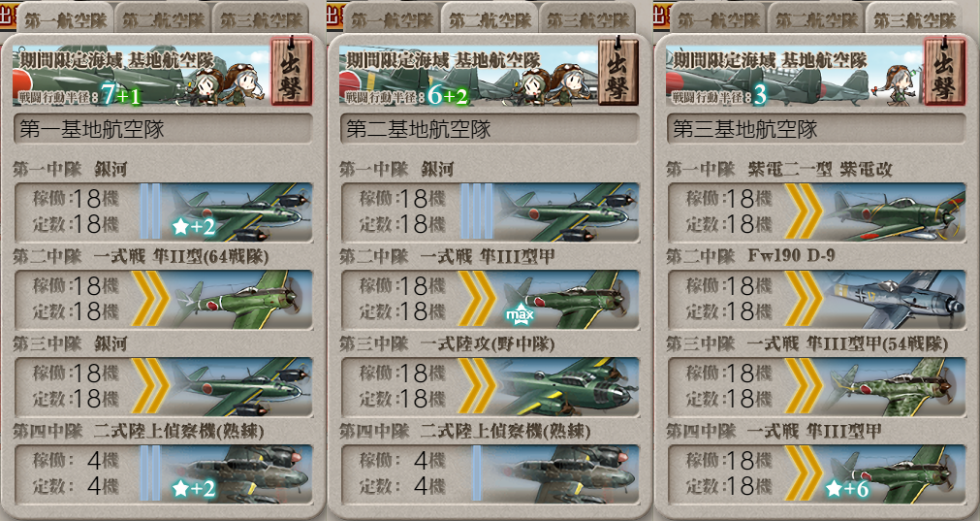
Task: Toggle the 出撃 wooden tag on first air corps
Action: [291, 71]
